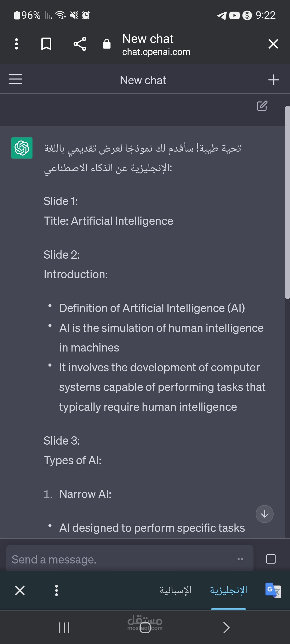Screen dimensions: 290x644
Task: Open the browser three-dot menu
Action: (x=16, y=44)
